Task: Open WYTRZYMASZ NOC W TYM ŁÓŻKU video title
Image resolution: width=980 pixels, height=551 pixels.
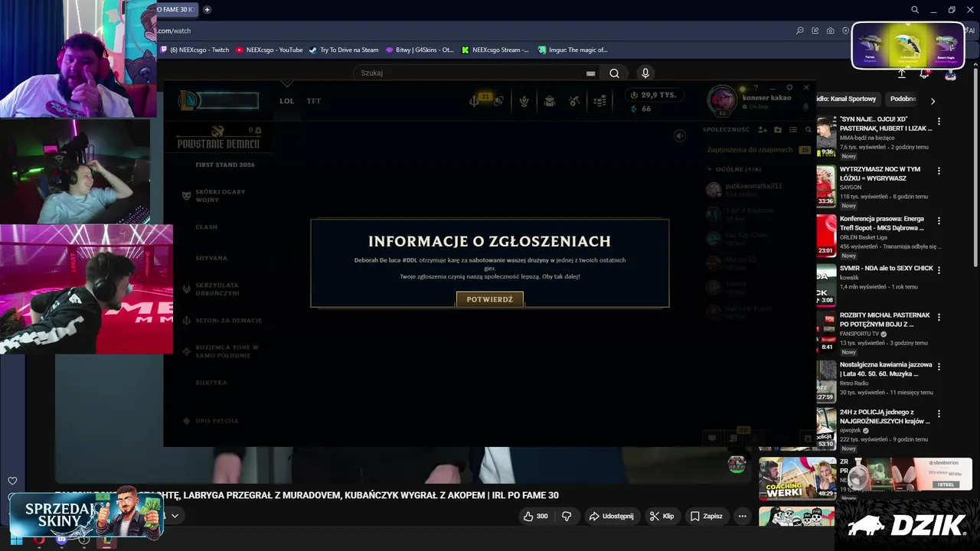Action: [880, 174]
